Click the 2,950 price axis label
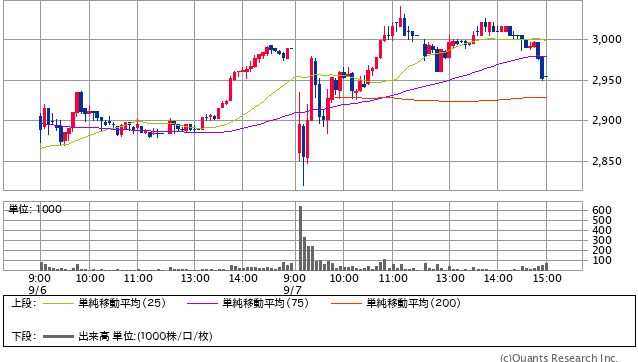The height and width of the screenshot is (362, 638). tap(607, 81)
